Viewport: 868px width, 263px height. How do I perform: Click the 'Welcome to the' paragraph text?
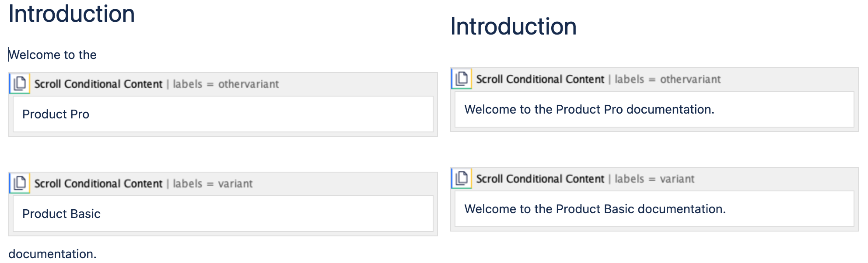[x=53, y=55]
